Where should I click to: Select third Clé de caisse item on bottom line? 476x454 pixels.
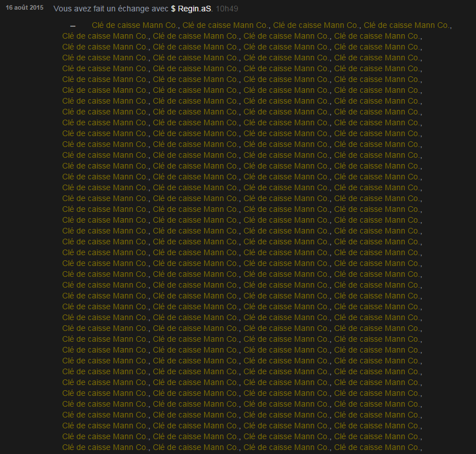coord(287,447)
